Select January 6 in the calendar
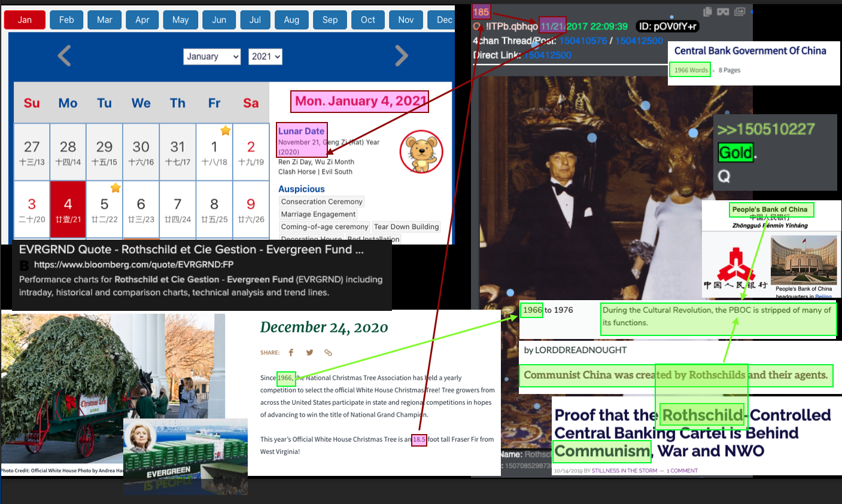The height and width of the screenshot is (504, 842). (141, 209)
